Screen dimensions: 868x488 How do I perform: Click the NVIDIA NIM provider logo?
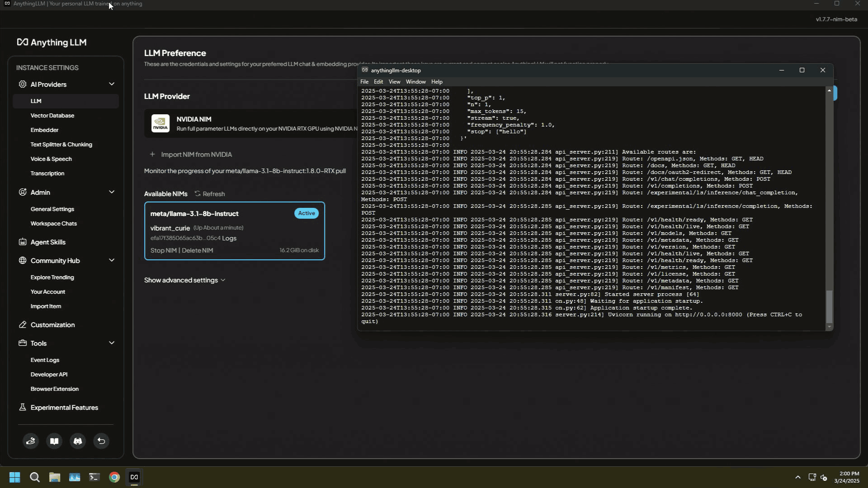pyautogui.click(x=160, y=123)
